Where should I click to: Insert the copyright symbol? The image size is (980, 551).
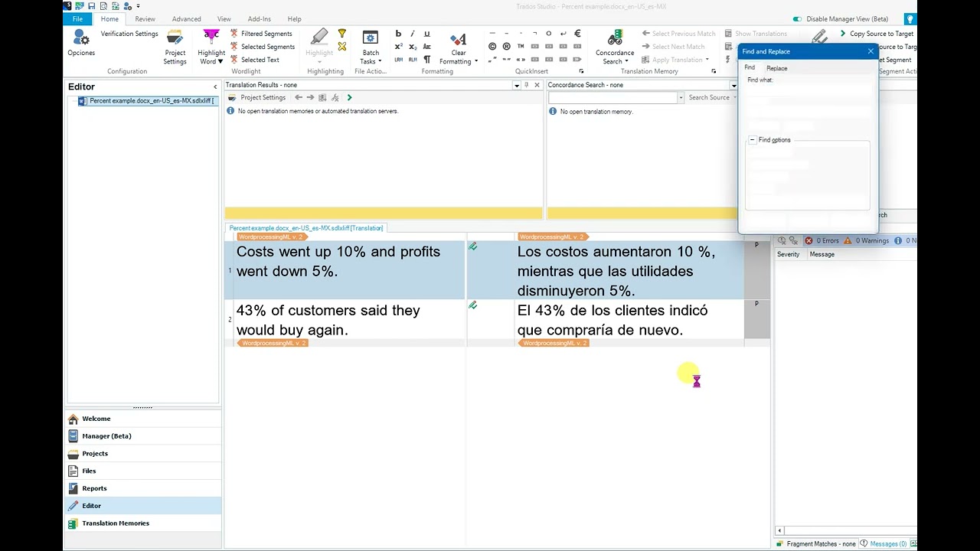click(492, 47)
